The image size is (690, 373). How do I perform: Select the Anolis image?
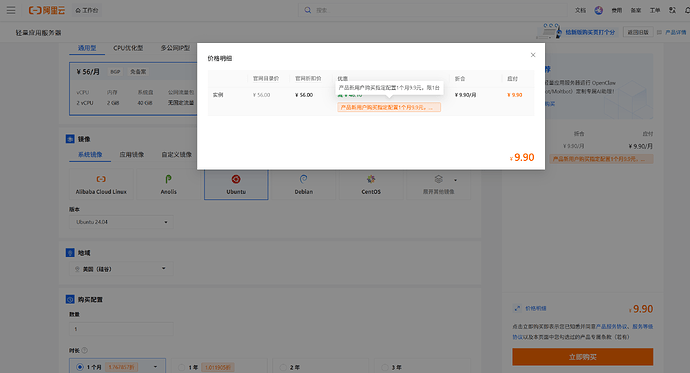point(169,184)
